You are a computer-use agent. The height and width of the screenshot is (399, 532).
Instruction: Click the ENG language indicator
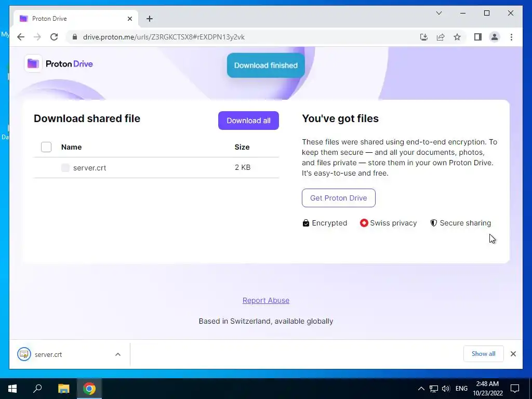pyautogui.click(x=461, y=389)
